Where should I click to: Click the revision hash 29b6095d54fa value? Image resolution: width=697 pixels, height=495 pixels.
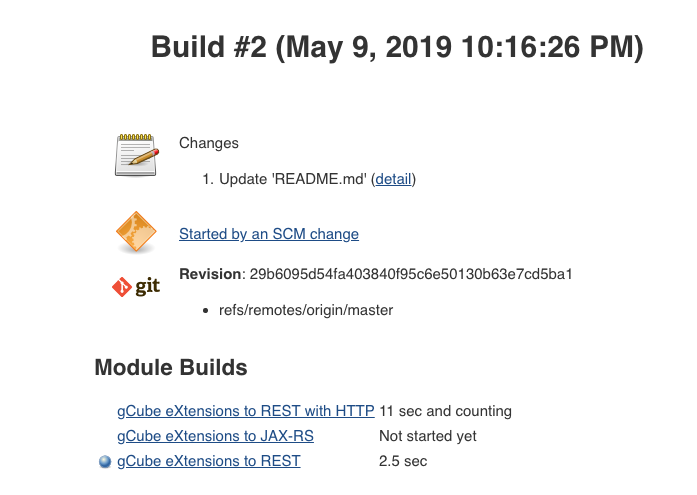410,274
